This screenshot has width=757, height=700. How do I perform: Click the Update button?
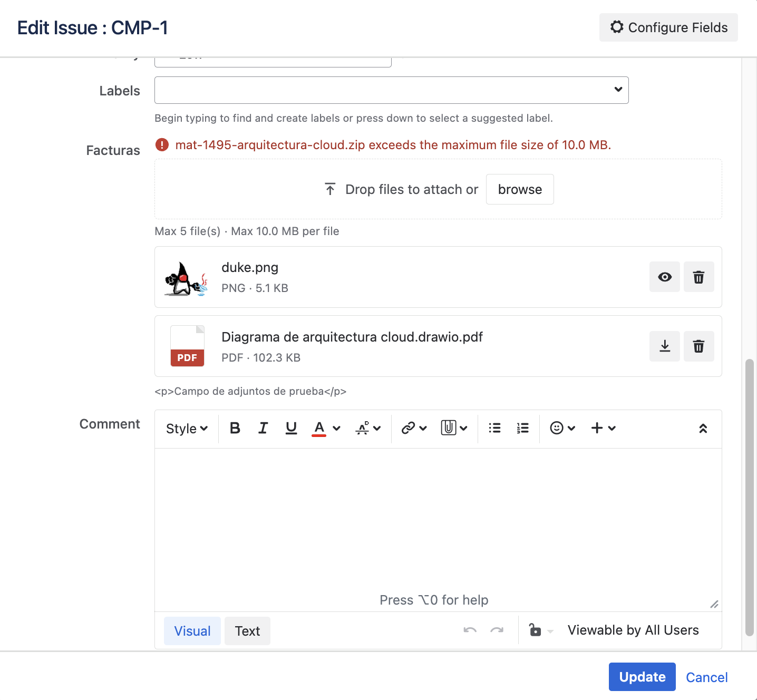642,677
